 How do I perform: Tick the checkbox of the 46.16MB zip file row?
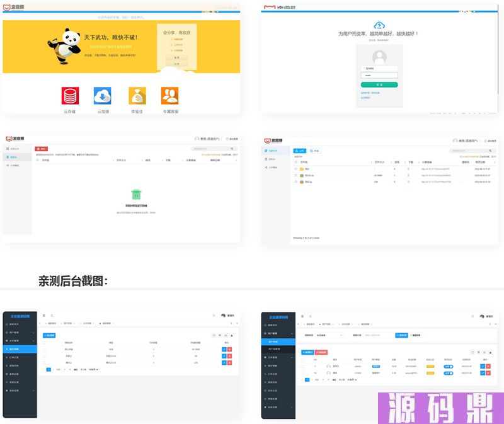(296, 176)
